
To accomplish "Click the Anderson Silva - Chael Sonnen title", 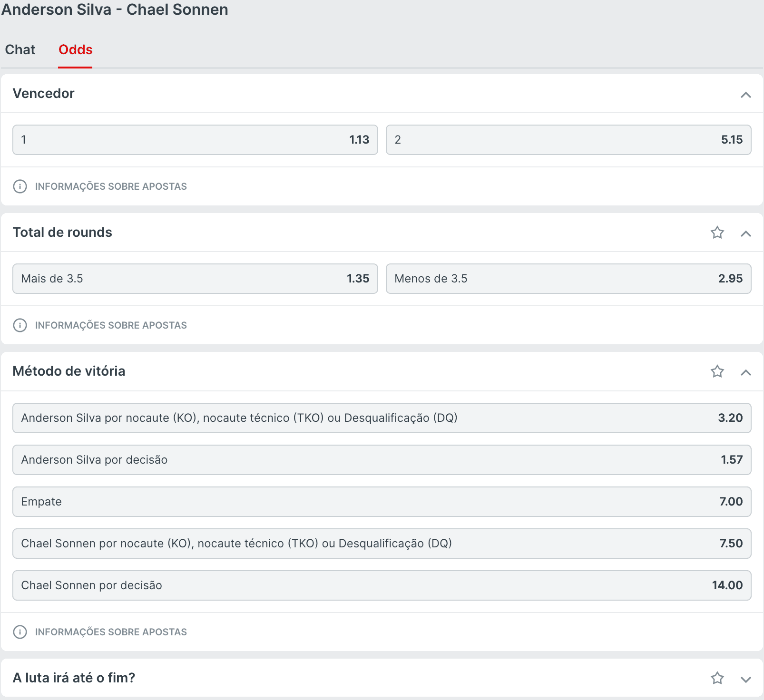I will tap(115, 10).
